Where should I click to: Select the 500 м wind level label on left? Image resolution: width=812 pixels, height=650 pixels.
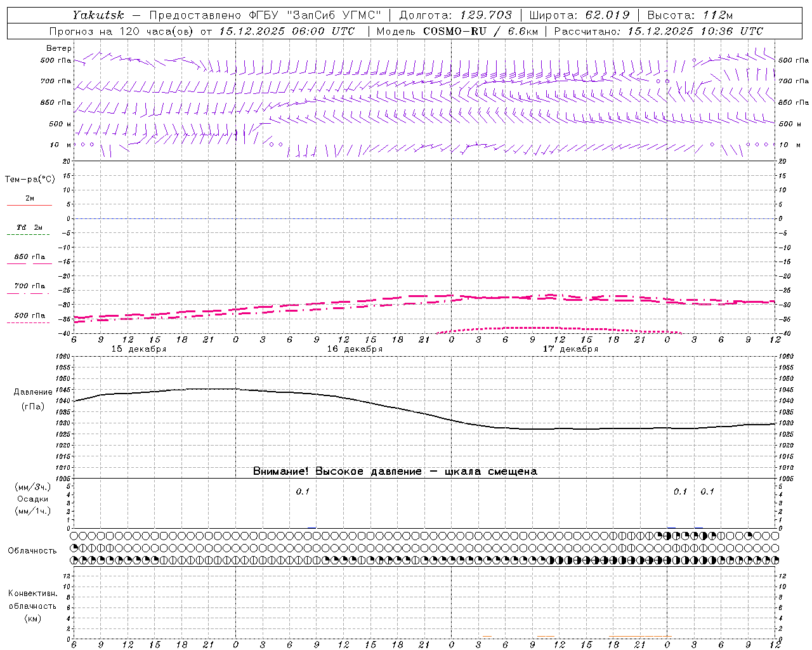[x=60, y=124]
